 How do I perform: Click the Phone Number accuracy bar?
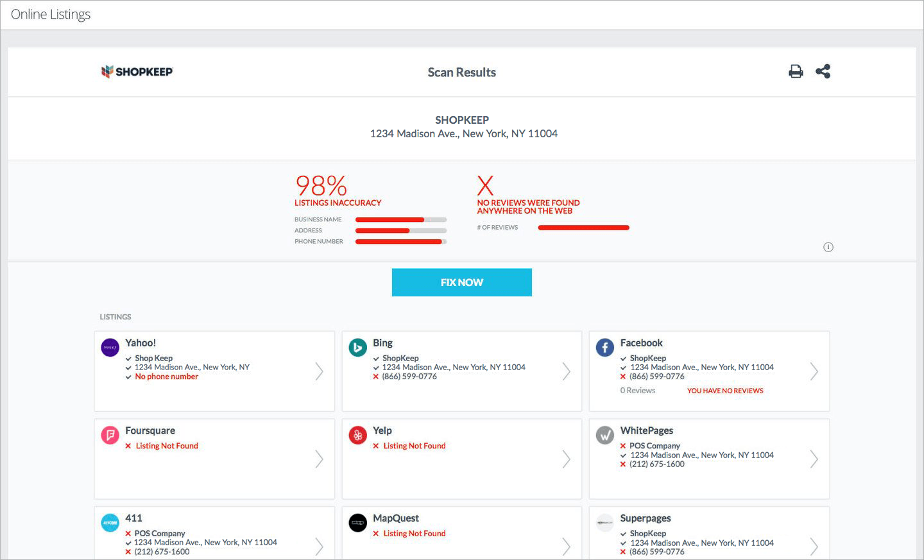pos(401,241)
